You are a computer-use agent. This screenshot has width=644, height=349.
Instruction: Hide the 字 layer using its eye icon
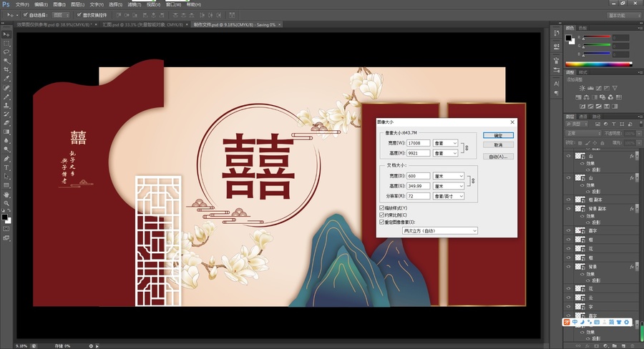[568, 307]
